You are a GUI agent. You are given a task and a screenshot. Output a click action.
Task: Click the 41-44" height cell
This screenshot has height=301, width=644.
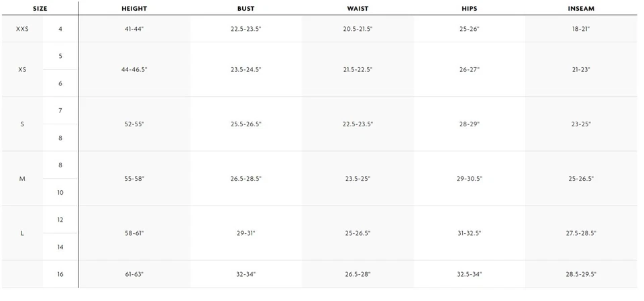[134, 30]
